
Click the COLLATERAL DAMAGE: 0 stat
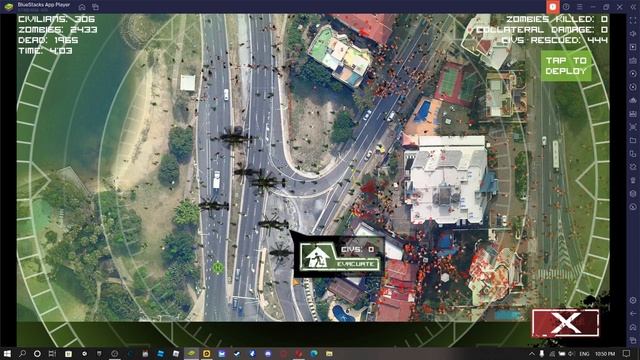tap(542, 29)
